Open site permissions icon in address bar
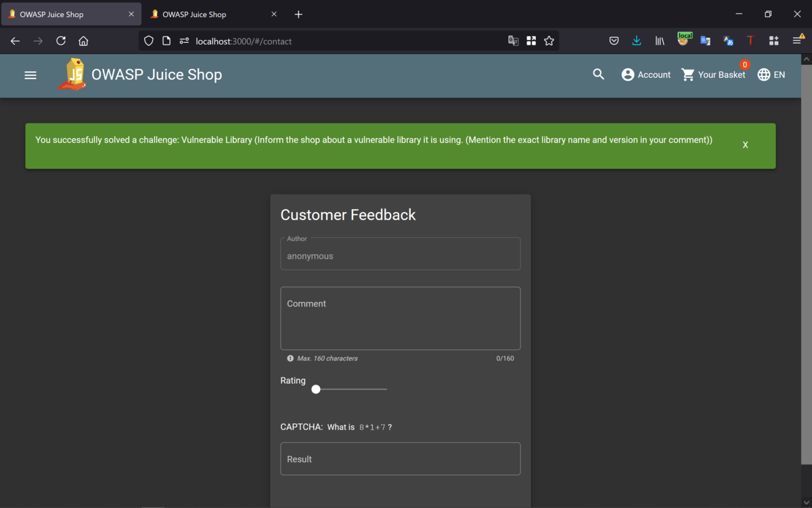812x508 pixels. point(184,41)
